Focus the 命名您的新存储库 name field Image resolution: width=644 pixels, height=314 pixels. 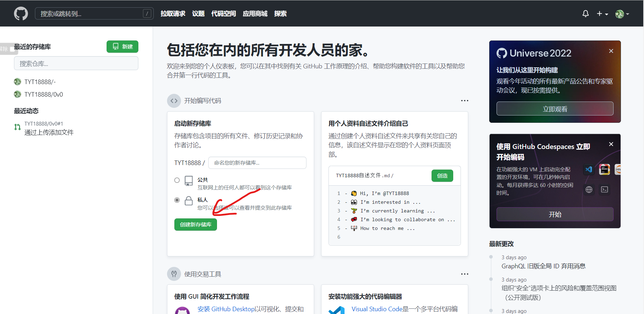(257, 163)
